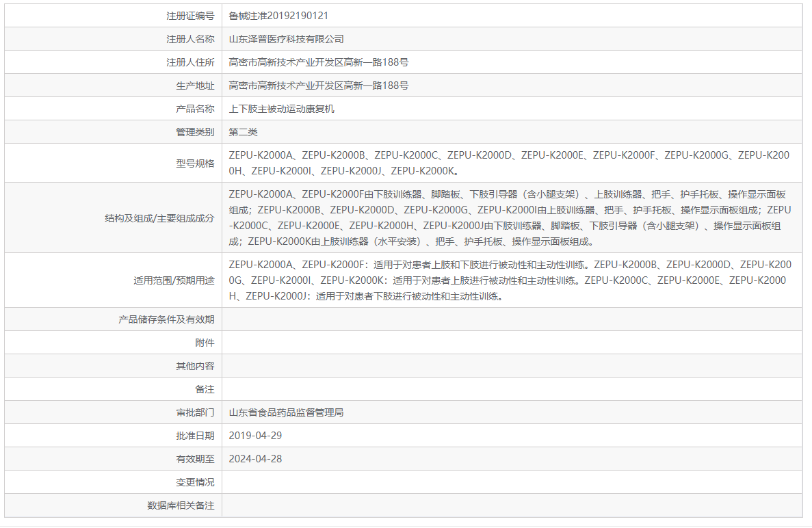This screenshot has width=812, height=528.
Task: Click the 产品名称 label
Action: 195,109
